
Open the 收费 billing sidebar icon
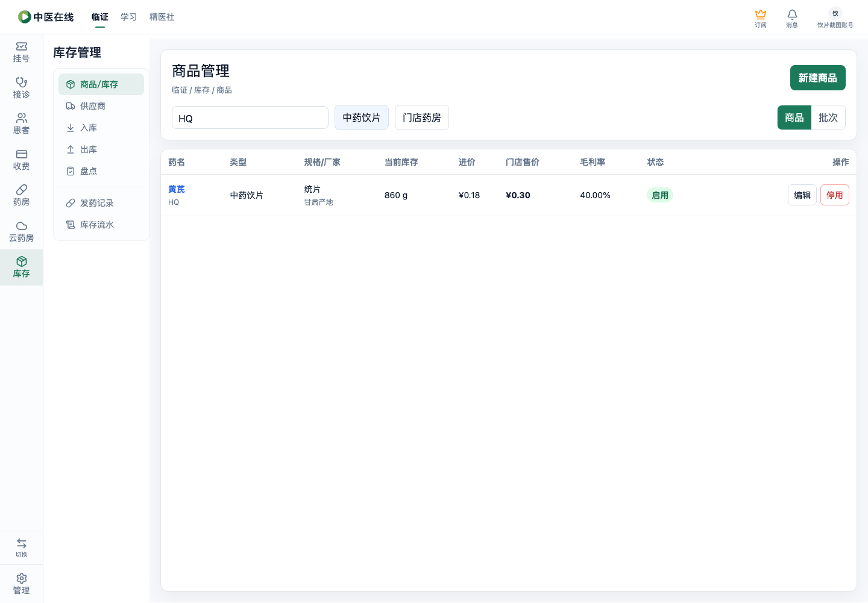click(22, 154)
